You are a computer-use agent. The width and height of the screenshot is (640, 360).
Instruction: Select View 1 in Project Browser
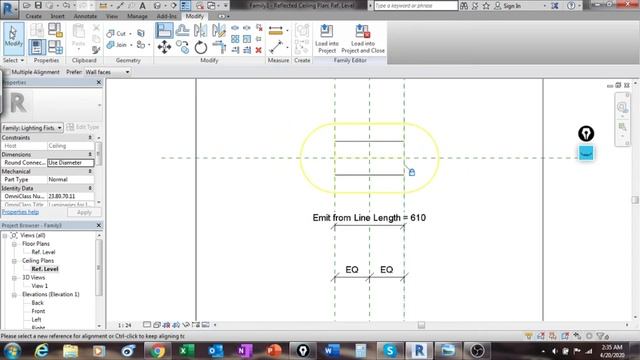pyautogui.click(x=40, y=286)
